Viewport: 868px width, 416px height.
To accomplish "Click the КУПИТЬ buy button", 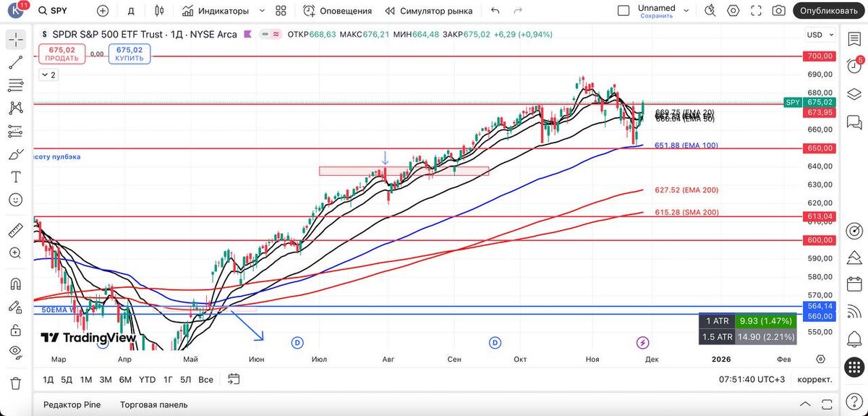I will pyautogui.click(x=129, y=54).
